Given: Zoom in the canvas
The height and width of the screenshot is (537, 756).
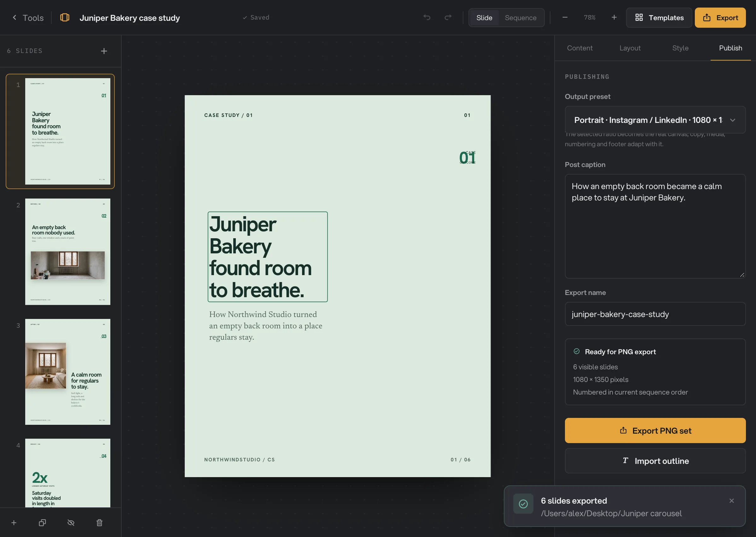Looking at the screenshot, I should click(614, 18).
